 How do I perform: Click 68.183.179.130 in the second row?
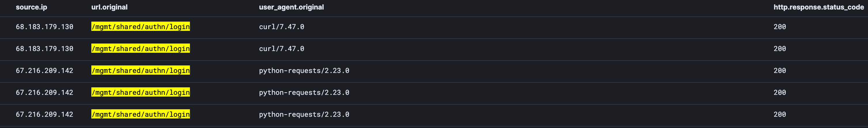pyautogui.click(x=44, y=49)
